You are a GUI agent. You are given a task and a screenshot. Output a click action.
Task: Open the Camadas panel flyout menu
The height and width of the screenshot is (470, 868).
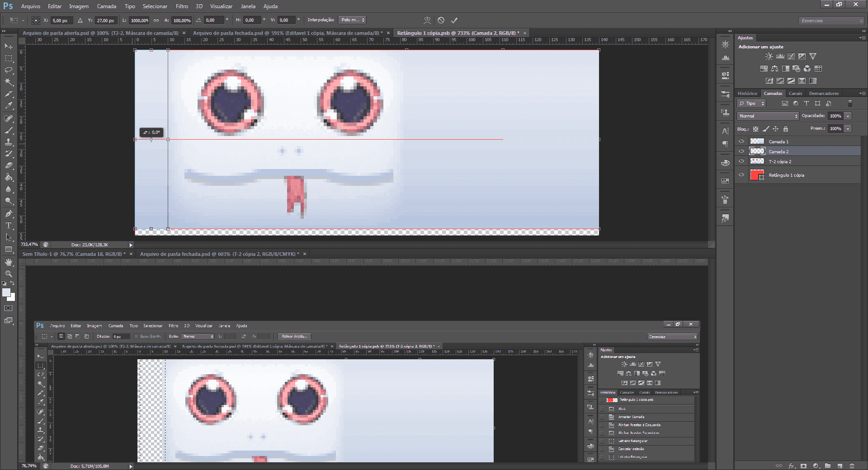pyautogui.click(x=863, y=94)
